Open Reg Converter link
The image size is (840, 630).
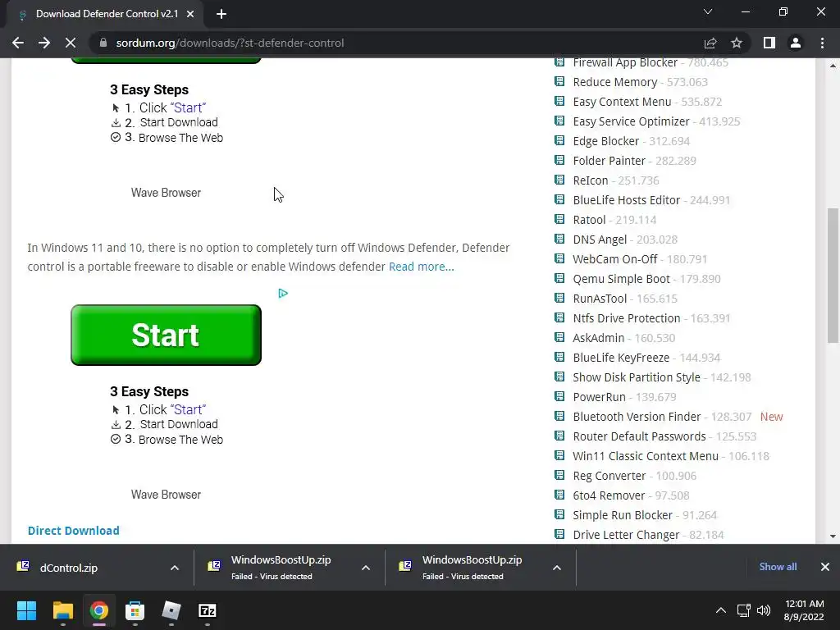pos(609,477)
